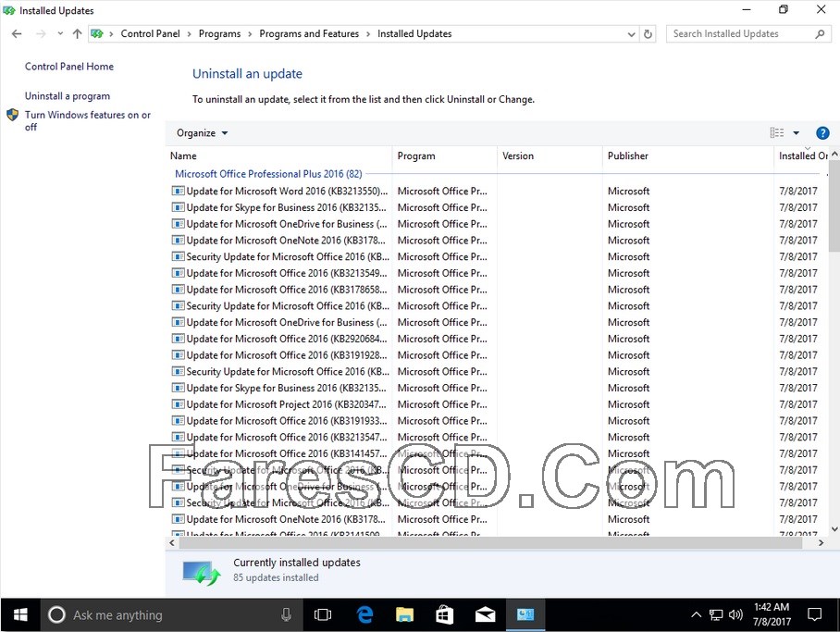Open Control Panel breadcrumb
This screenshot has height=632, width=840.
pyautogui.click(x=150, y=33)
